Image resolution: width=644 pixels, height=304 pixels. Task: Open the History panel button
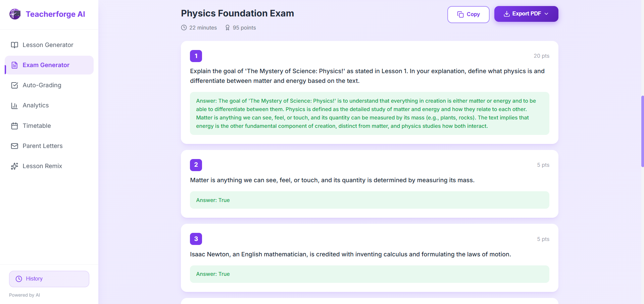tap(49, 279)
